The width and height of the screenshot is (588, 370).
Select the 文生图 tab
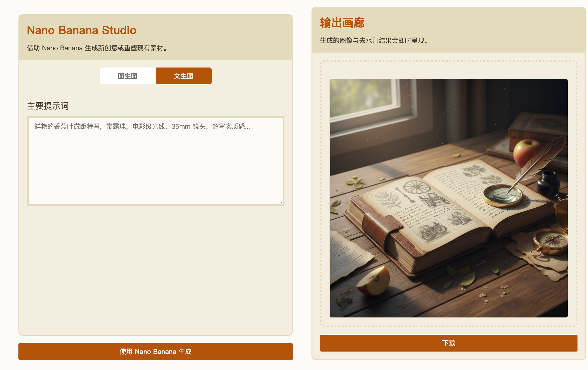tap(183, 76)
